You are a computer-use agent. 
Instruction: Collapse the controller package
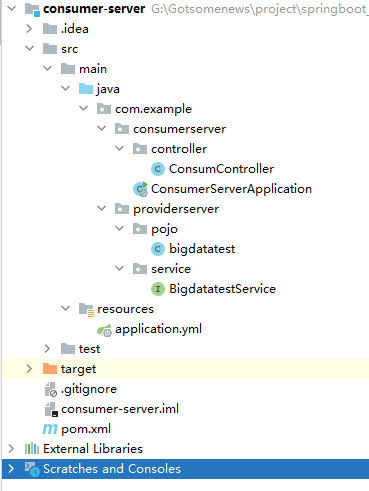119,149
